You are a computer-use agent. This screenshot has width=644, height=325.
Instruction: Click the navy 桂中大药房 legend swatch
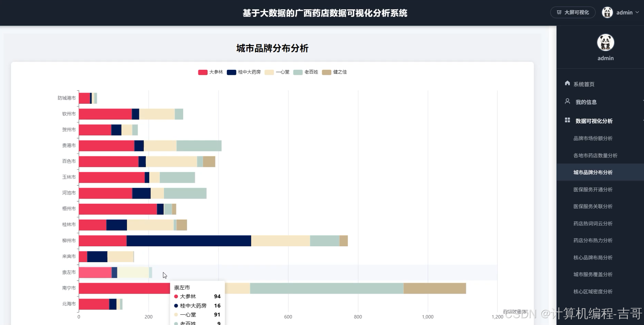click(231, 72)
